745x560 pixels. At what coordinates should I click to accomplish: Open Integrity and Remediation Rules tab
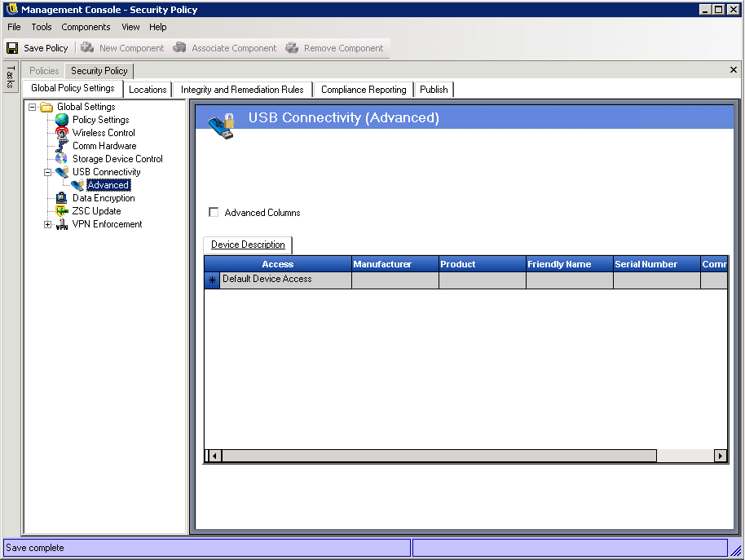tap(242, 90)
